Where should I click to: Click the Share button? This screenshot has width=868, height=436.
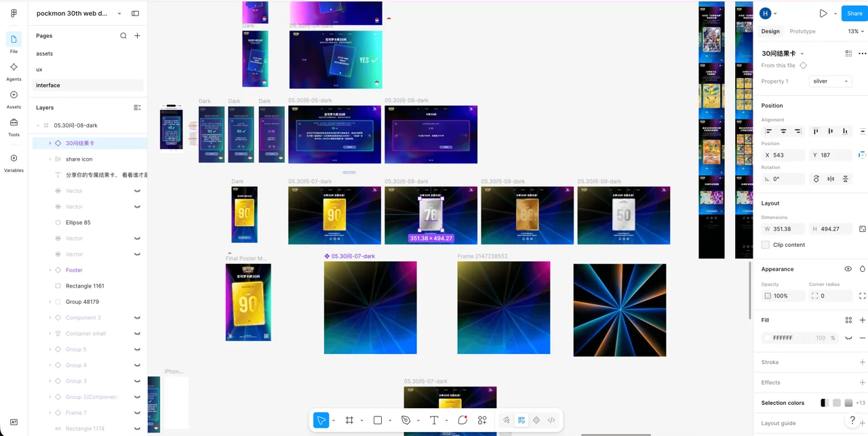(x=854, y=13)
